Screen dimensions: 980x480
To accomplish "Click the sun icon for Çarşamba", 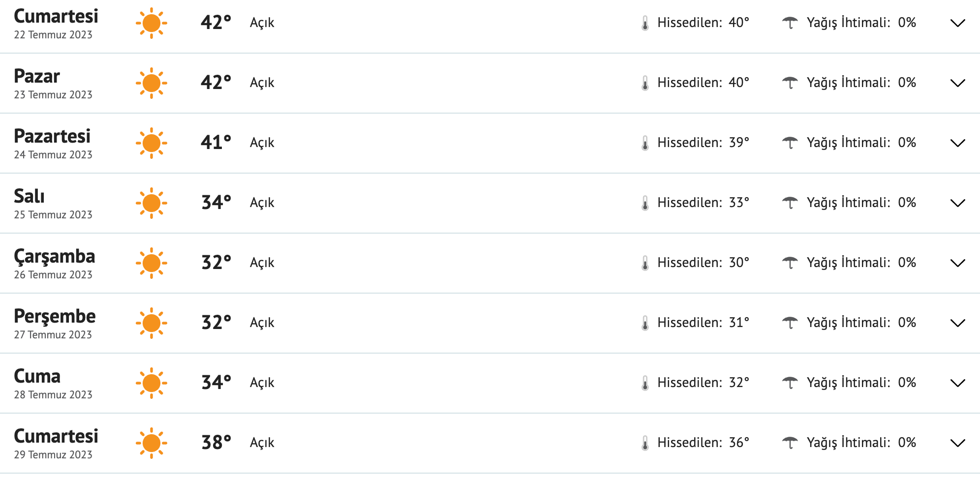I will click(152, 263).
